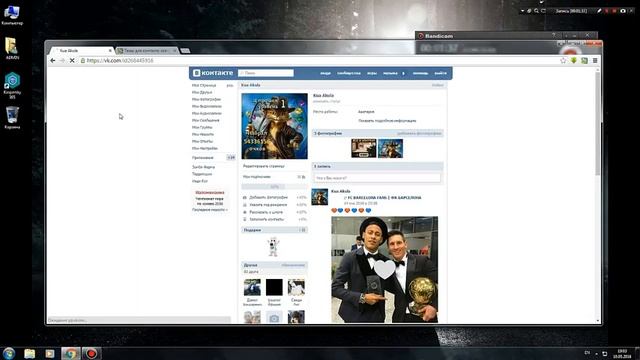This screenshot has height=360, width=640.
Task: Open the first friend thumbnail under Друзья
Action: (x=252, y=287)
